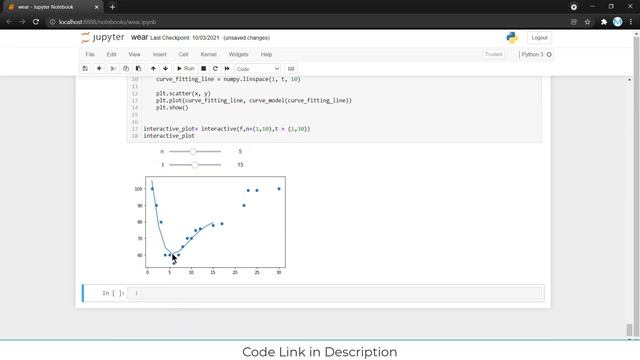Screen dimensions: 640x360
Task: Open the Edit menu
Action: point(111,54)
